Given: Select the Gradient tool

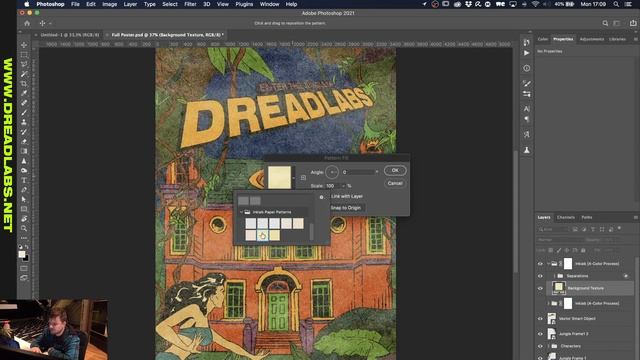Looking at the screenshot, I should point(24,151).
